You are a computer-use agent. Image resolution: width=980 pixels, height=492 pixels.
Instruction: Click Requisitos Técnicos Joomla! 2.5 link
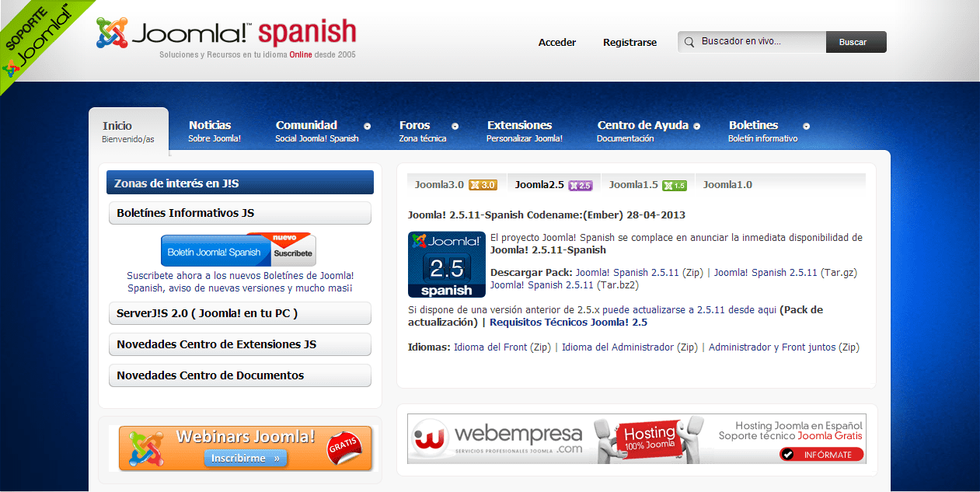(569, 323)
